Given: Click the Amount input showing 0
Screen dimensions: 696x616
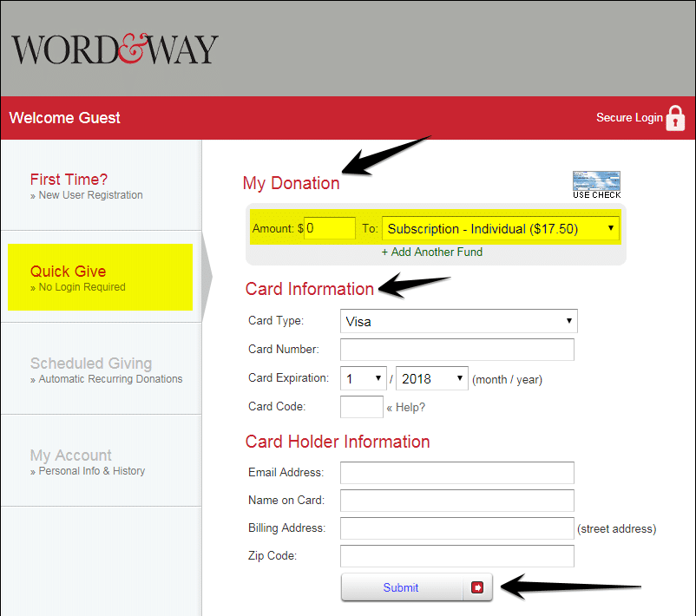Looking at the screenshot, I should [x=330, y=227].
